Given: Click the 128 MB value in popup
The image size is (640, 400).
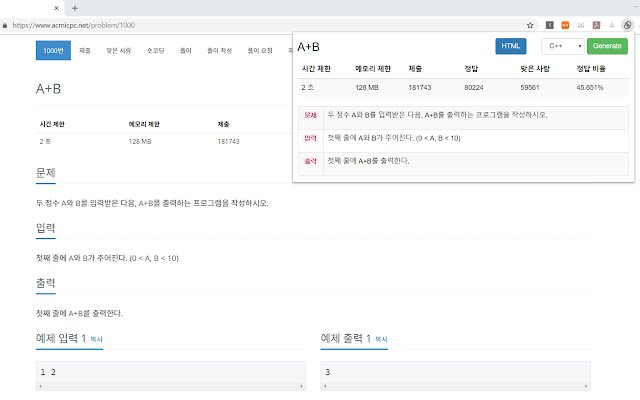Looking at the screenshot, I should (367, 87).
